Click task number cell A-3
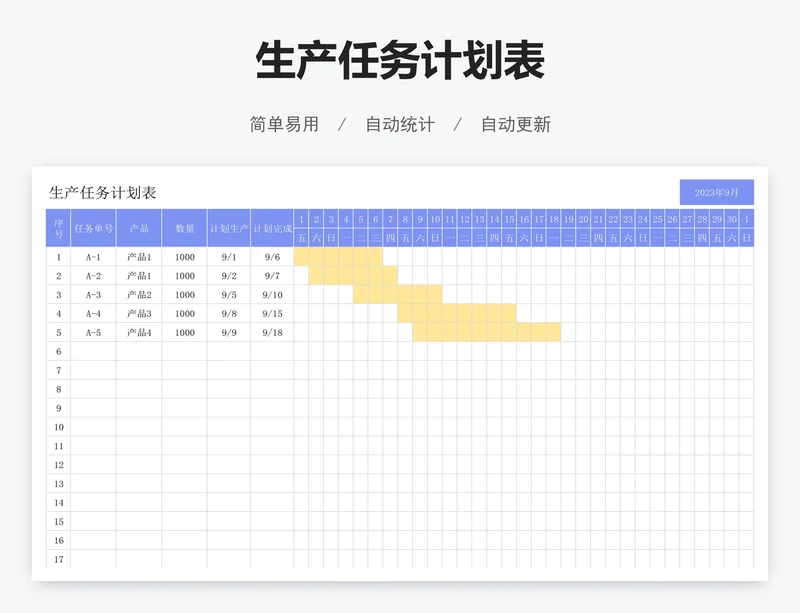Screen dimensions: 800x613 pyautogui.click(x=93, y=295)
